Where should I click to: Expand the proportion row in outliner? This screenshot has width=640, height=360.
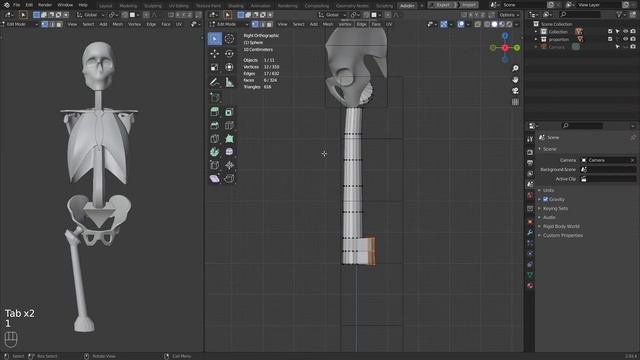pos(536,39)
